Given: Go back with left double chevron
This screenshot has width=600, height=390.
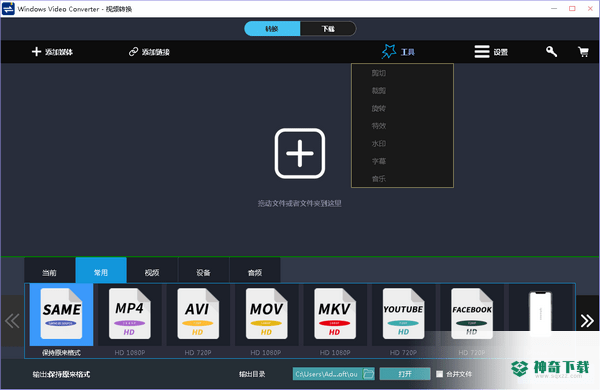Looking at the screenshot, I should click(x=12, y=321).
